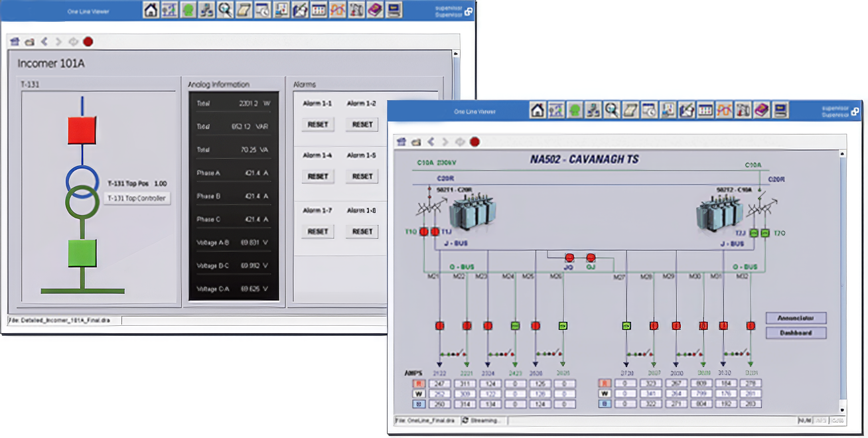Click the Home icon in the NA502 window toolbar

[538, 110]
